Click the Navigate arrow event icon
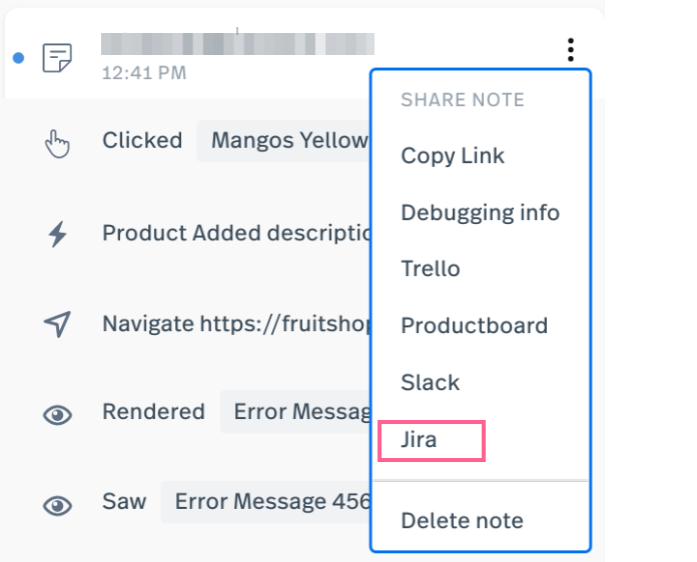 tap(57, 324)
